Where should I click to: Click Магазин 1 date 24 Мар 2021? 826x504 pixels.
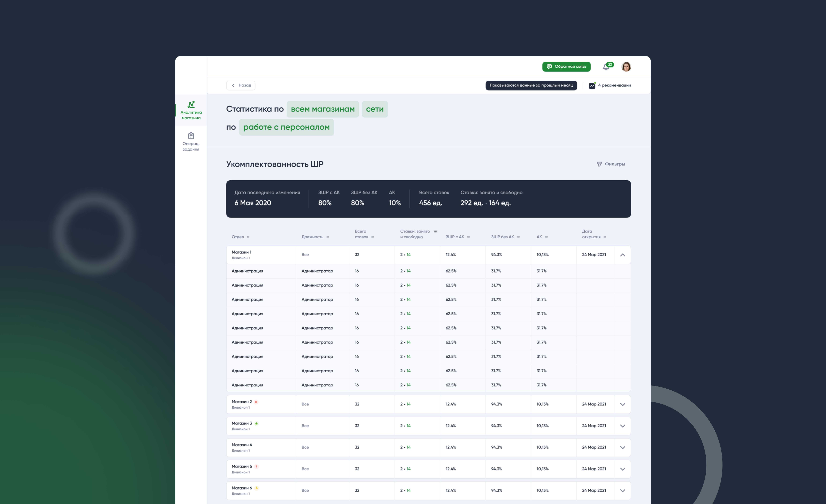[x=594, y=255]
